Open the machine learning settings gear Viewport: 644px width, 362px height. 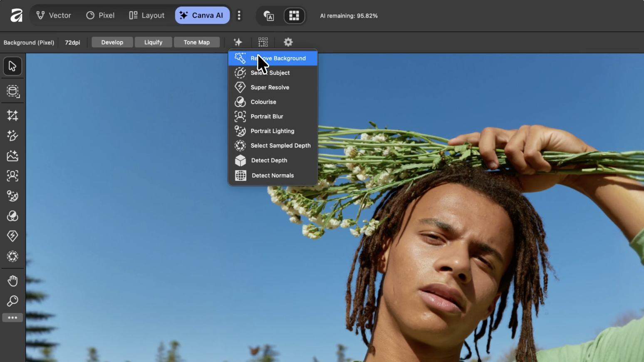[288, 42]
